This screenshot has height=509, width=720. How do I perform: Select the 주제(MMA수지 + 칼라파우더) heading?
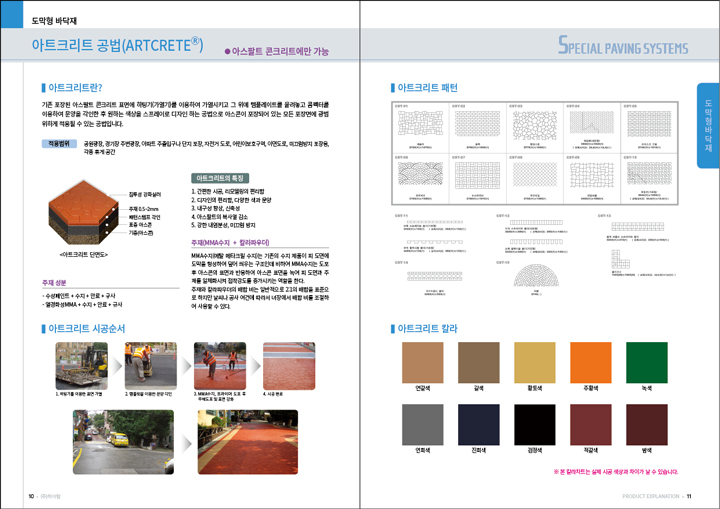230,243
